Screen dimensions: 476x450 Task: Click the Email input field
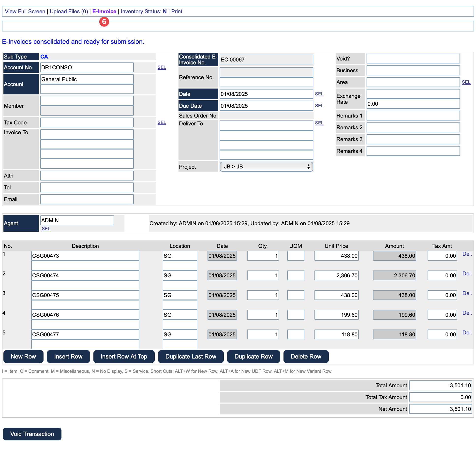[x=87, y=199]
